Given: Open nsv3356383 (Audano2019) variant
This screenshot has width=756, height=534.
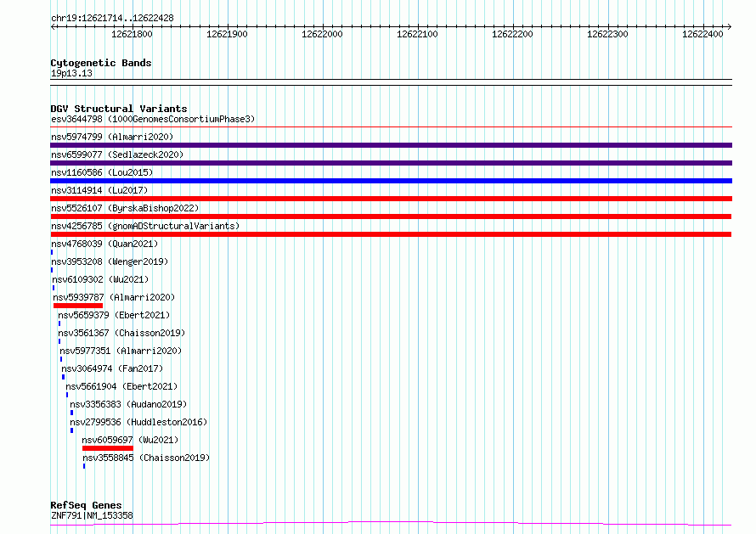Looking at the screenshot, I should coord(128,404).
